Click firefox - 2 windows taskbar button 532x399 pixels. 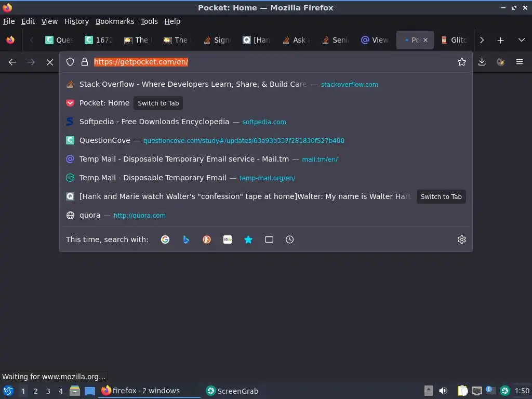click(149, 391)
